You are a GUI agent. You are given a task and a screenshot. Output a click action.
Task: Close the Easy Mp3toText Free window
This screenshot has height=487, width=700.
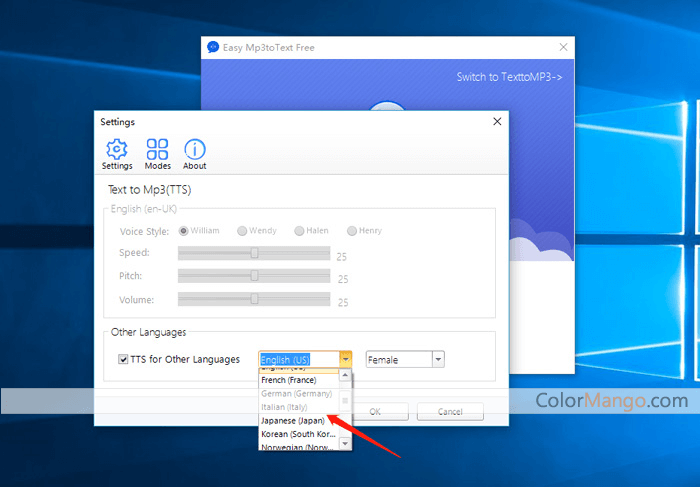(x=563, y=47)
